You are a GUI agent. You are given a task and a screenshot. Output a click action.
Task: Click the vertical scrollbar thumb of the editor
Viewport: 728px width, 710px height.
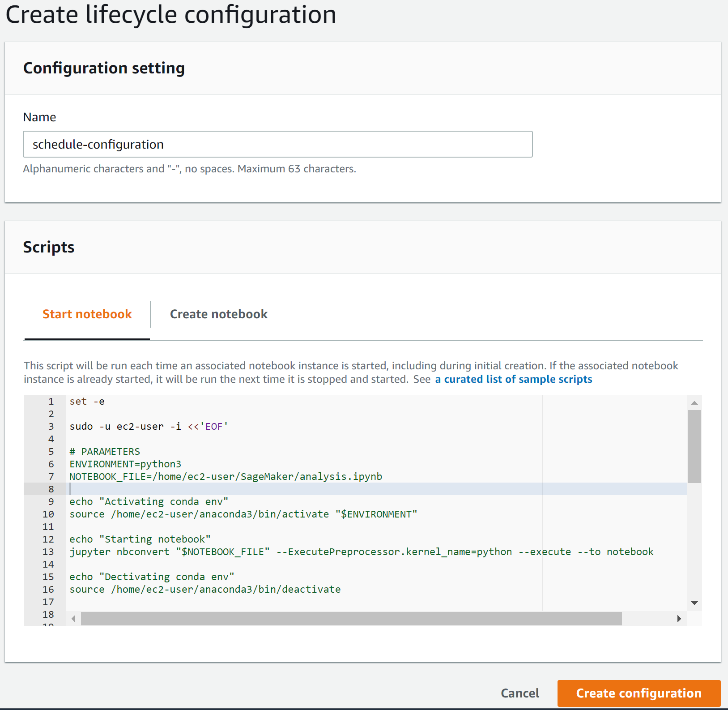[694, 446]
